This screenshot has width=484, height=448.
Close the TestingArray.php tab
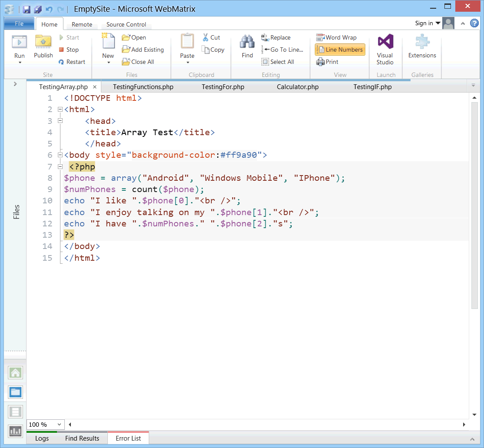click(x=95, y=87)
